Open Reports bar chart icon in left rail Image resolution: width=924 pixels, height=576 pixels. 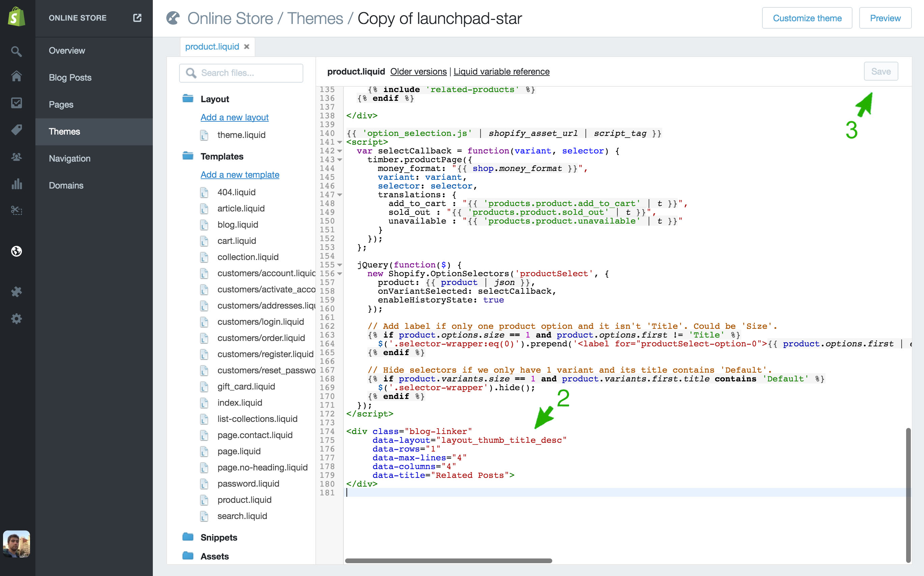click(x=17, y=183)
